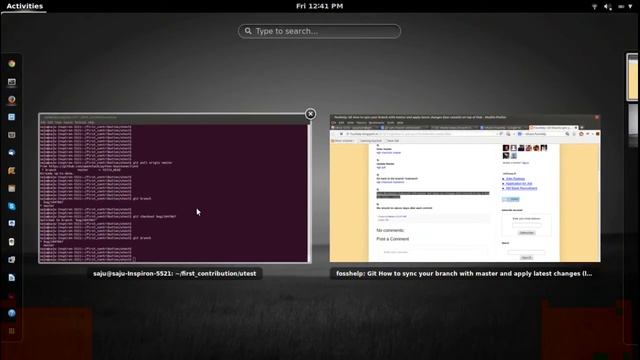
Task: Open the orange app icon in dash
Action: (12, 171)
